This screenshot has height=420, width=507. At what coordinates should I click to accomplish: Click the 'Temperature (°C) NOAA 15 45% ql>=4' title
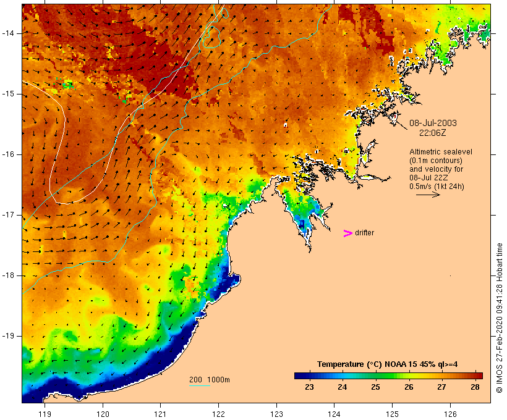pyautogui.click(x=388, y=364)
